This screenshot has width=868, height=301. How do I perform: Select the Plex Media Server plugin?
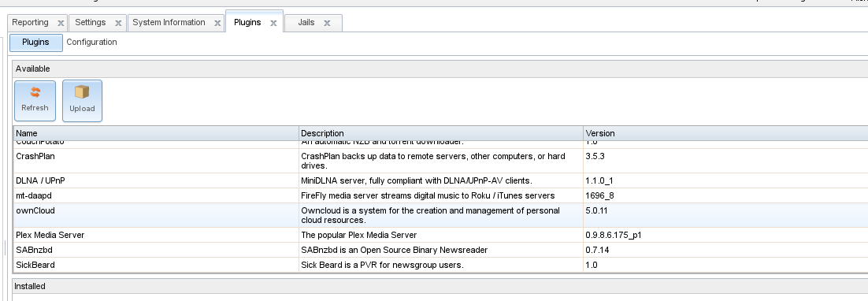coord(440,235)
